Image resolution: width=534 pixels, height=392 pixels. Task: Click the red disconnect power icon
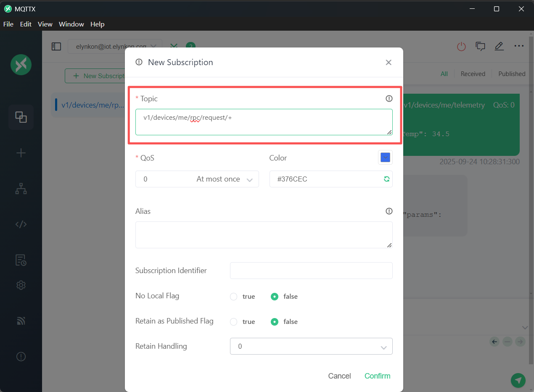click(462, 47)
